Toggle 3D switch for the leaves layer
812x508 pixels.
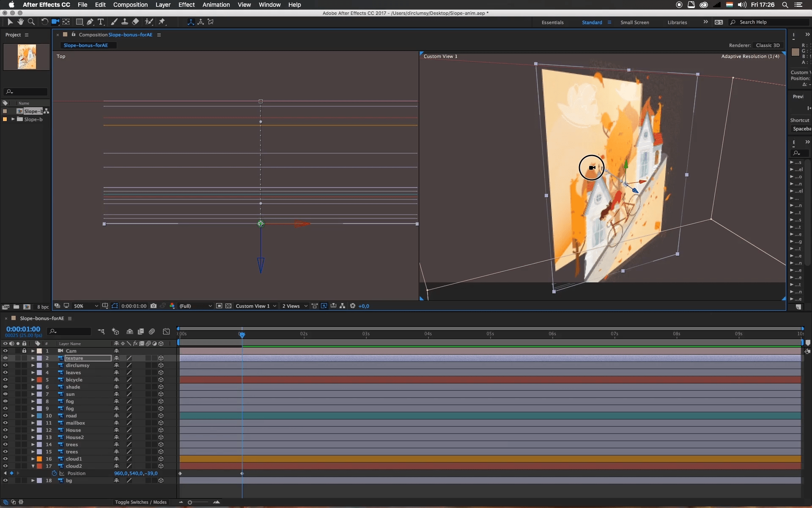coord(161,373)
